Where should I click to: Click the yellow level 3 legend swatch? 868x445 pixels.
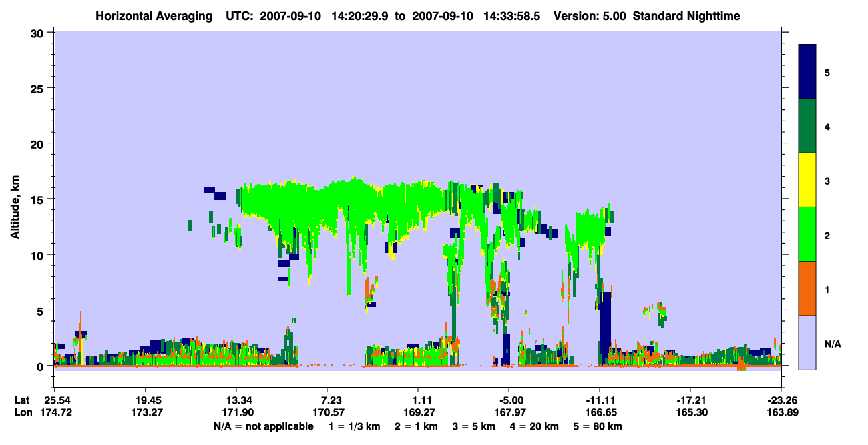pyautogui.click(x=807, y=180)
